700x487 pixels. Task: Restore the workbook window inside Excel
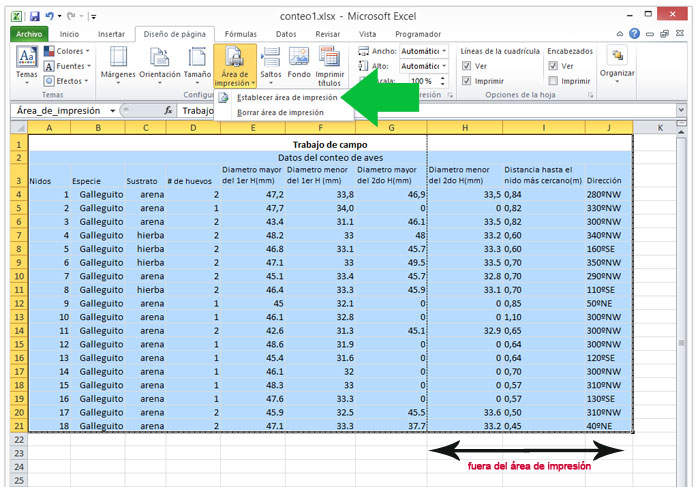point(664,33)
